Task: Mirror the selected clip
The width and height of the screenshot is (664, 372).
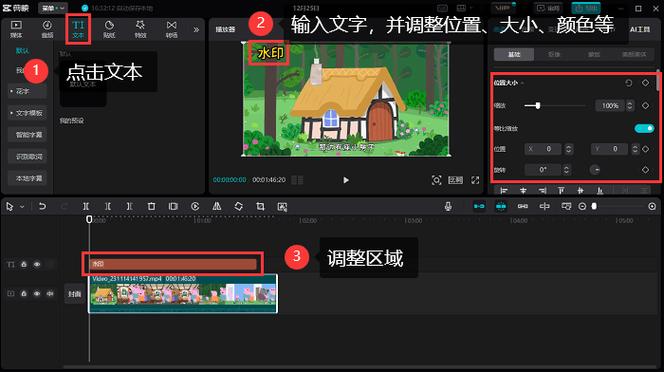Action: tap(217, 206)
